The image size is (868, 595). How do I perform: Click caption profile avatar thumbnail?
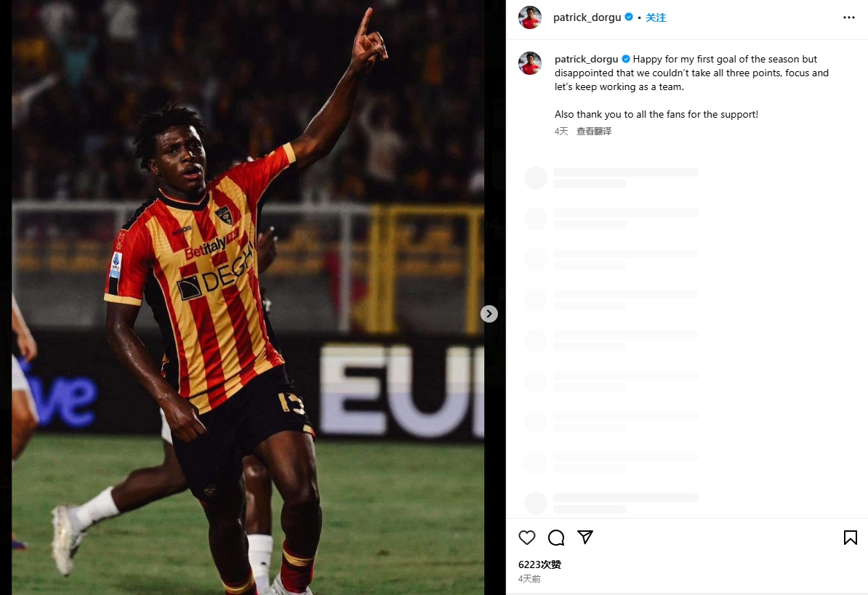(530, 64)
